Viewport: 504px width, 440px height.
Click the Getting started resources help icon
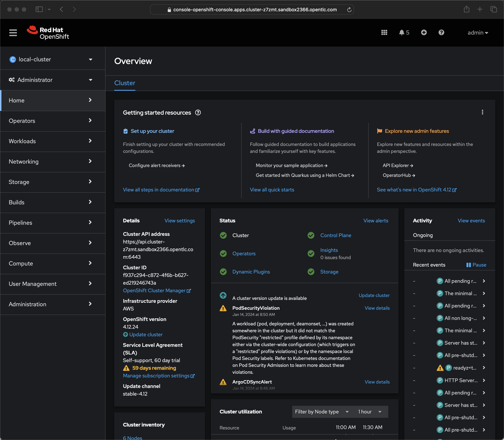[x=198, y=113]
